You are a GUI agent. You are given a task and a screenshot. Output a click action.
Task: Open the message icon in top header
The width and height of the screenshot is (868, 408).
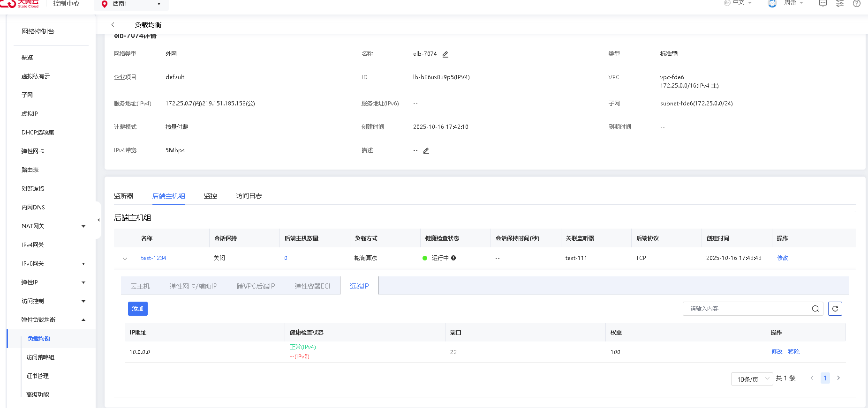(x=823, y=3)
